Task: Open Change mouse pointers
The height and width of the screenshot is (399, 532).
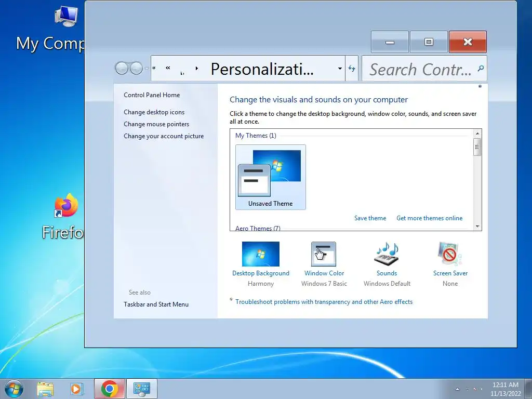Action: coord(156,124)
